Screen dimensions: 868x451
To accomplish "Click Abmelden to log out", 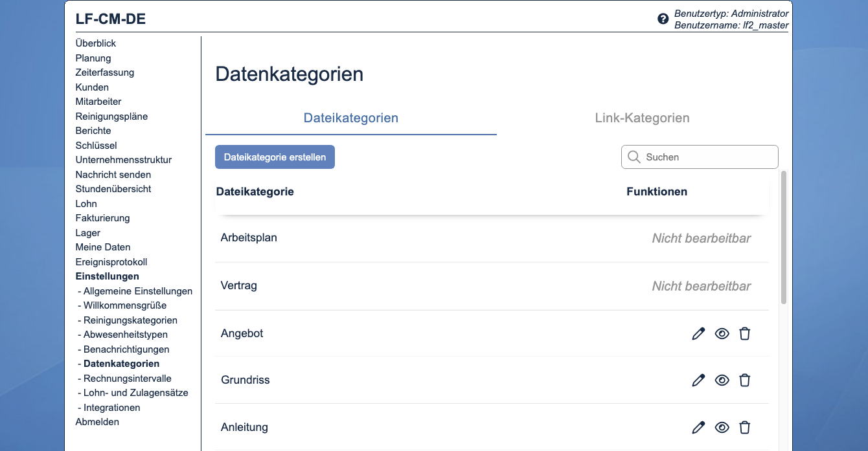I will click(97, 421).
